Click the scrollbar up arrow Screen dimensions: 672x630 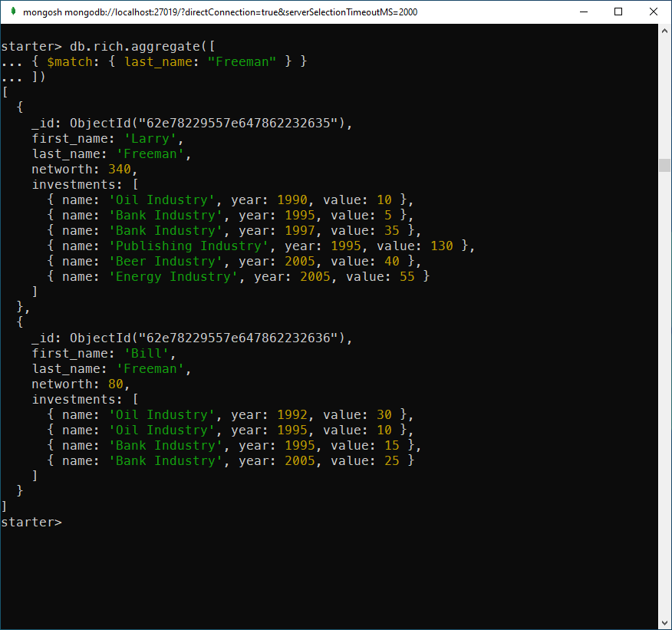point(664,31)
